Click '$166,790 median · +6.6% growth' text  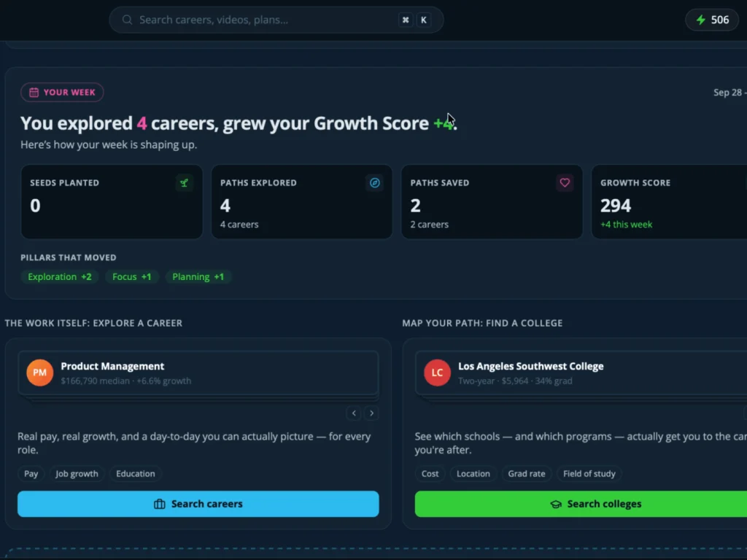(125, 381)
